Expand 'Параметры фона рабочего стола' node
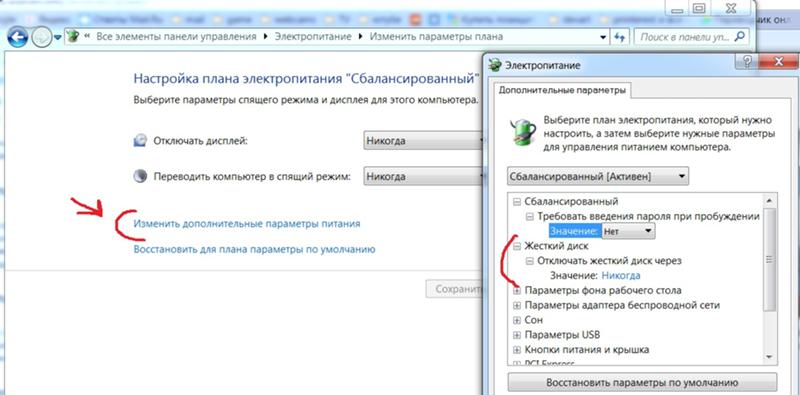 point(516,291)
